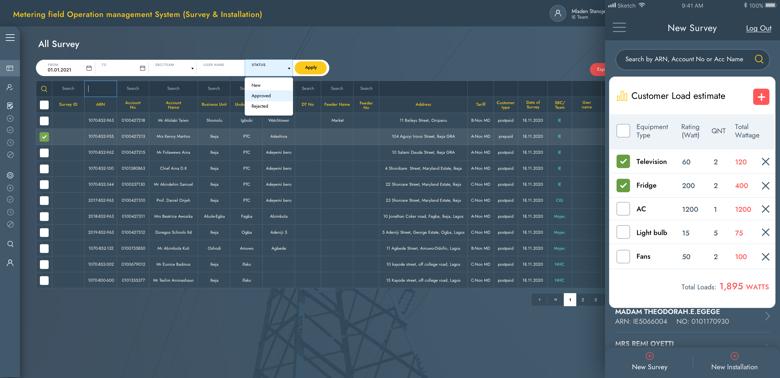Click the search icon in left sidebar
780x378 pixels.
[x=10, y=244]
